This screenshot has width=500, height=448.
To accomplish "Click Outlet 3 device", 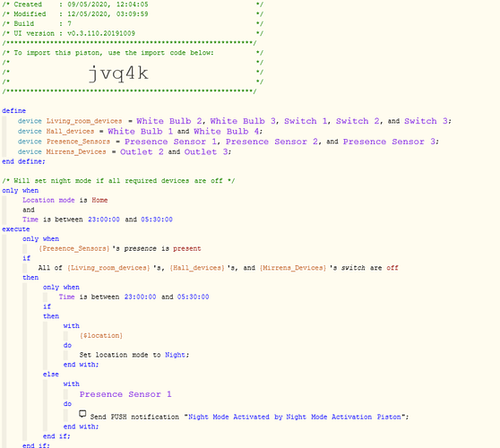I will tap(206, 151).
